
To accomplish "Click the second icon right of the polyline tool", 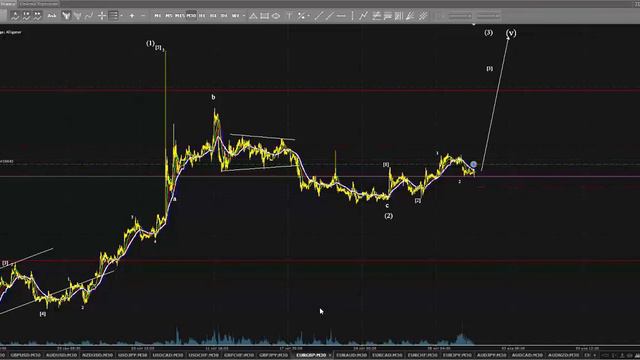I will click(388, 16).
